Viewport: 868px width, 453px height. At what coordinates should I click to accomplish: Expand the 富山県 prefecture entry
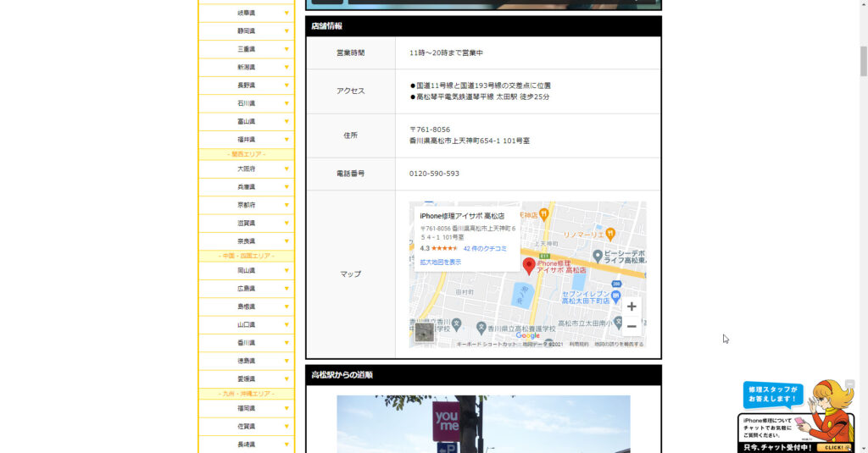247,121
